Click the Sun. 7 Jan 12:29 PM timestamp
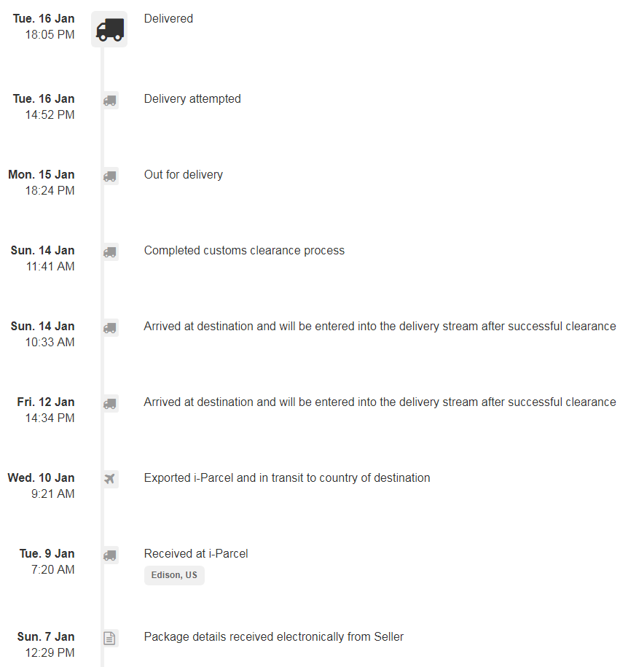This screenshot has height=667, width=644. tap(46, 644)
